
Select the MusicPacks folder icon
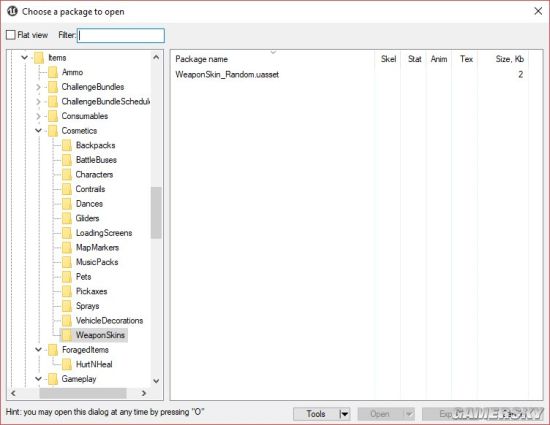pos(67,262)
